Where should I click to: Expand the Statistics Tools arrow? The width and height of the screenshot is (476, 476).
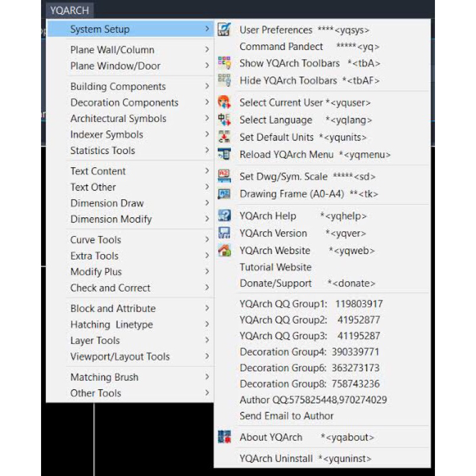pyautogui.click(x=206, y=150)
